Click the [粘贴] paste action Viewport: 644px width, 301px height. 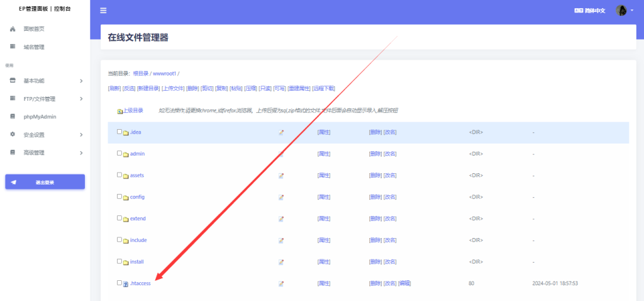(x=236, y=88)
